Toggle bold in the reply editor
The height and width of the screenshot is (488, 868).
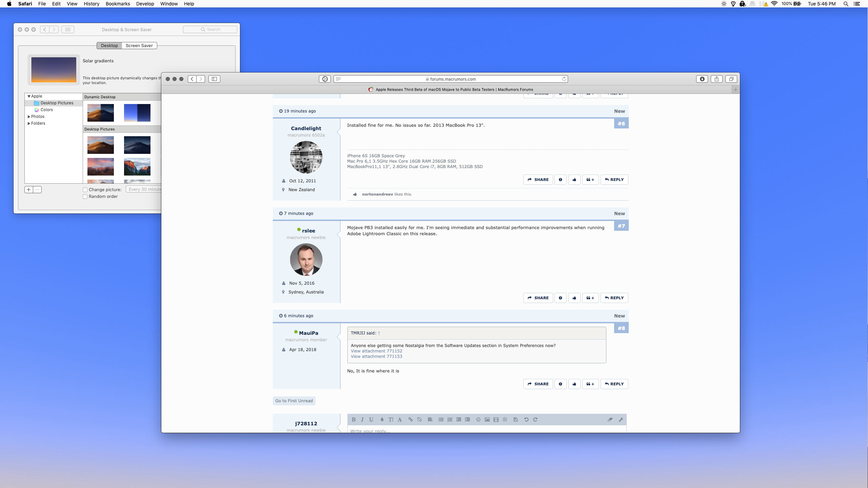[354, 420]
